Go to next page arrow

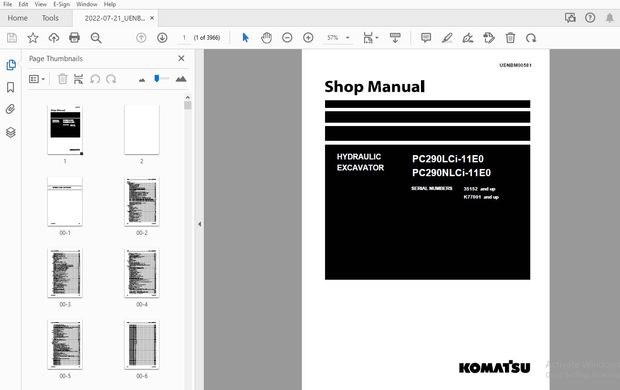(x=162, y=38)
